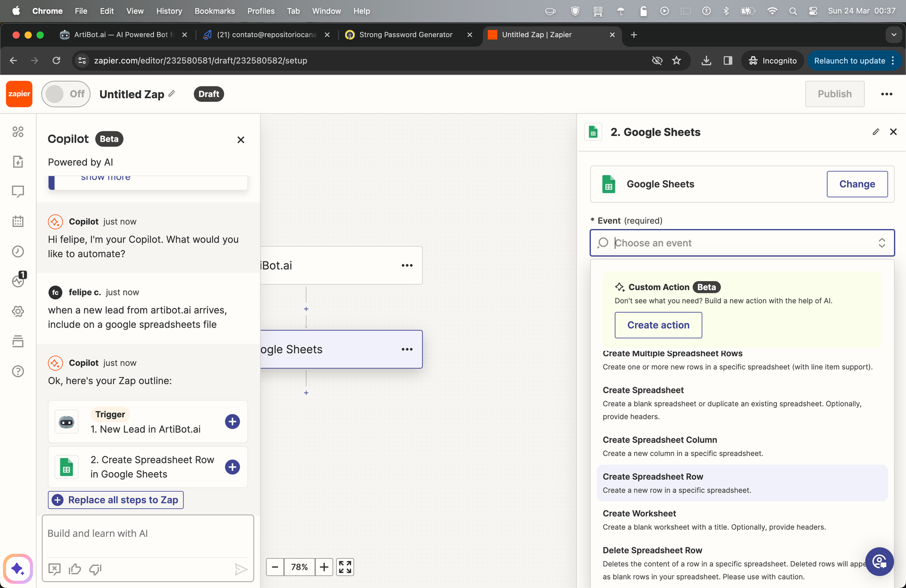The width and height of the screenshot is (906, 588).
Task: Open the Zap more options ellipsis menu
Action: tap(887, 94)
